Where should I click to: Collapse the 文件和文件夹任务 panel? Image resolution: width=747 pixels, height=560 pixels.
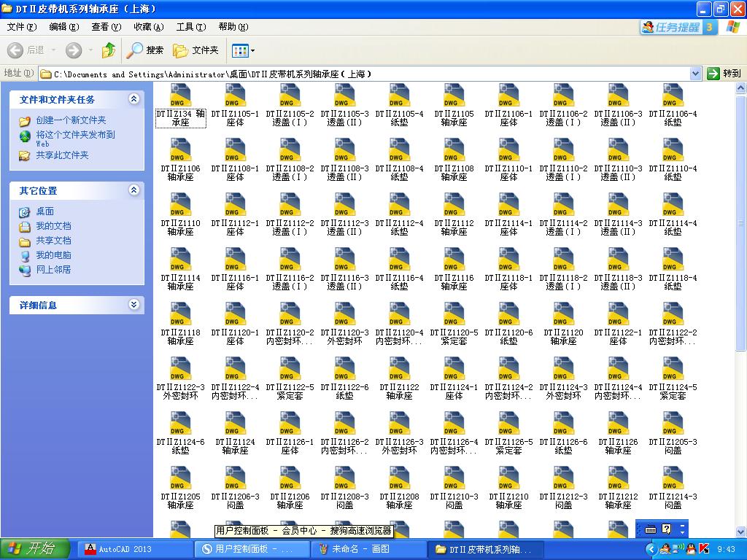[x=133, y=99]
